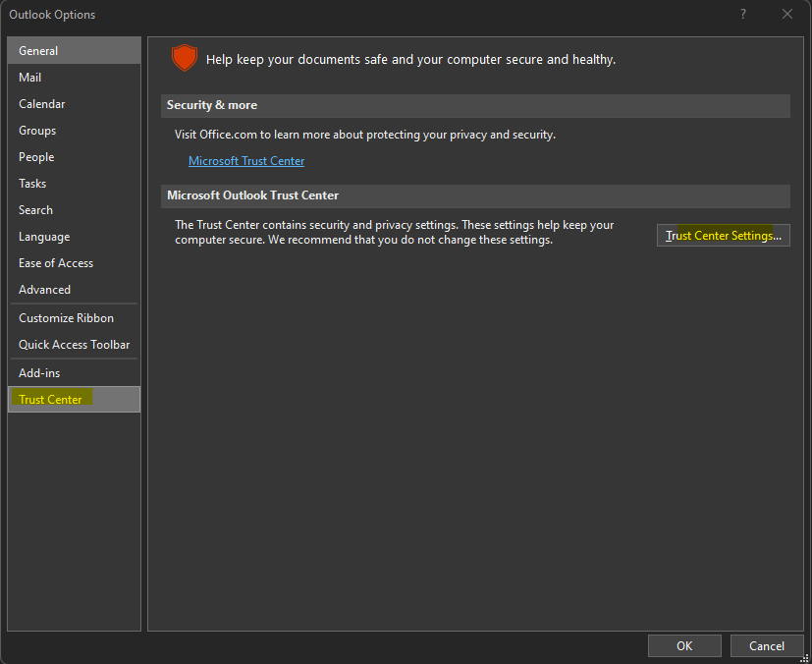Open the Calendar options category
Viewport: 812px width, 664px height.
(74, 103)
